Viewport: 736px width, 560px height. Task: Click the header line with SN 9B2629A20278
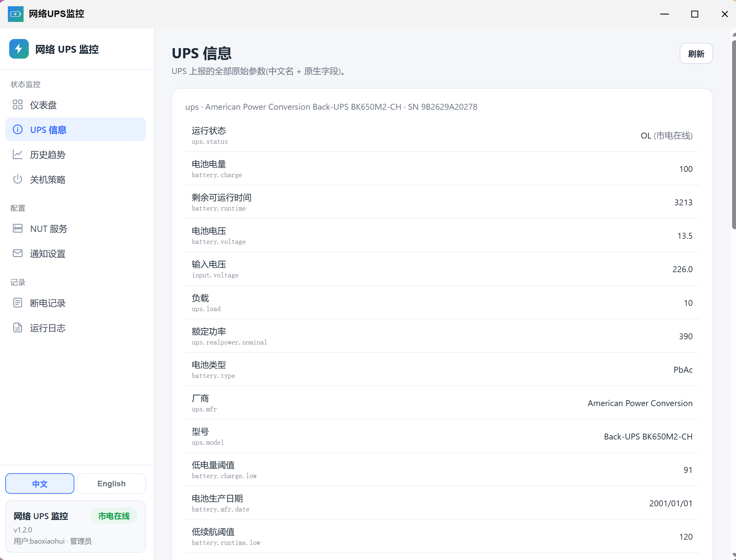331,107
